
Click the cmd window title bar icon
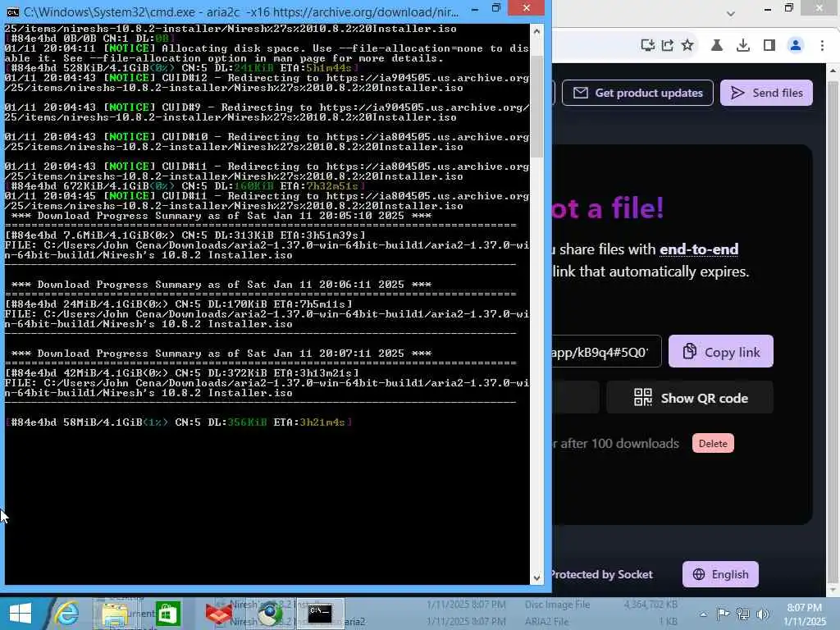click(x=12, y=11)
